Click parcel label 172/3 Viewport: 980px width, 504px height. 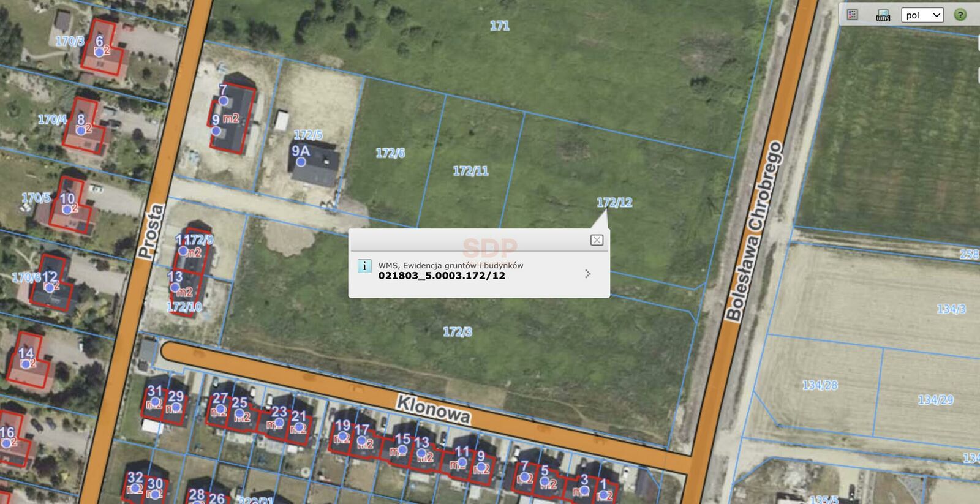[458, 332]
